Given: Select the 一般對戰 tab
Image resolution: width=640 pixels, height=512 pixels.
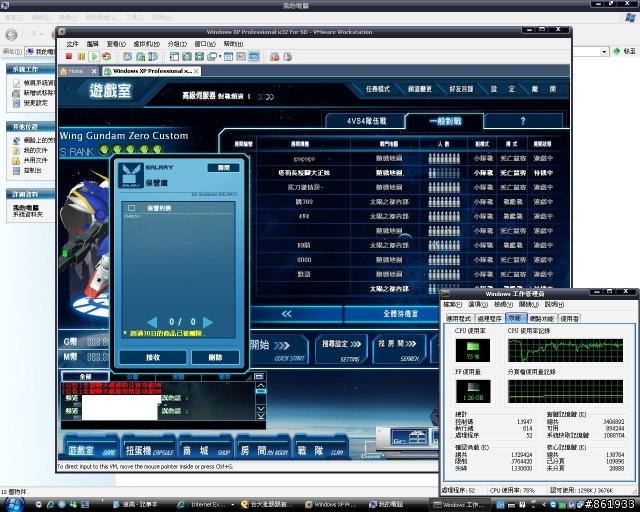Looking at the screenshot, I should point(445,121).
